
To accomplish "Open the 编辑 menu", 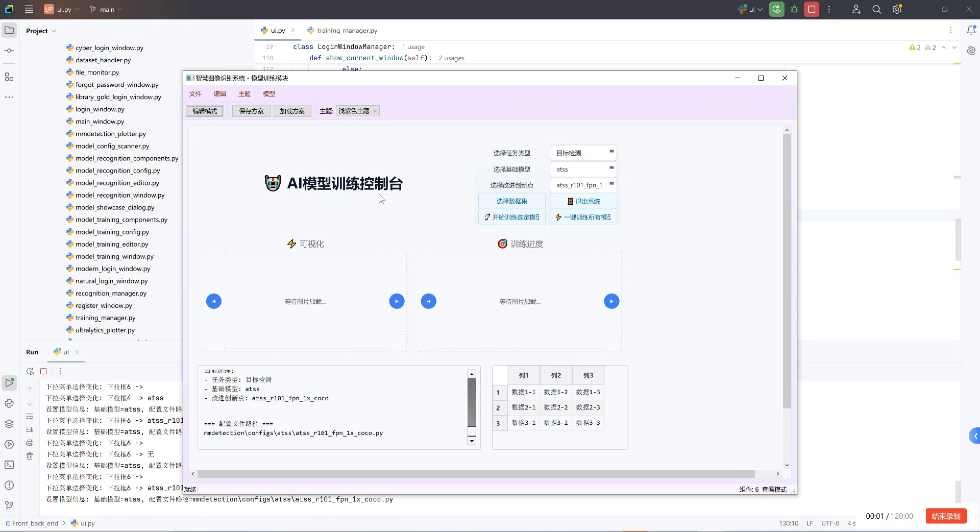I will pyautogui.click(x=220, y=94).
